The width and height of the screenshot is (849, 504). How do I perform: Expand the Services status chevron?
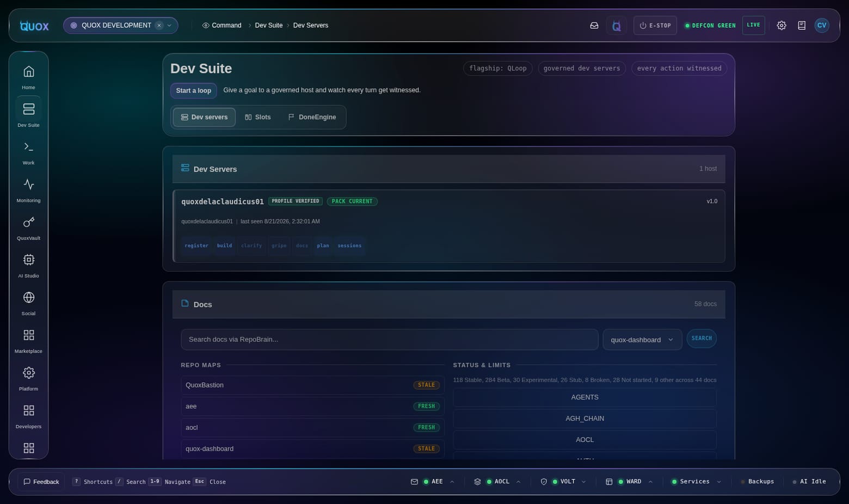click(x=719, y=482)
